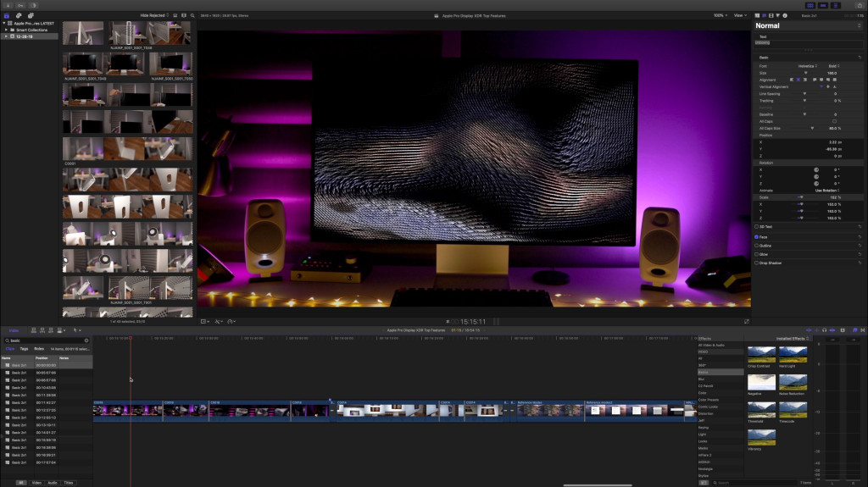Open the Hide Rejected filter dropdown
This screenshot has width=868, height=487.
pos(155,15)
